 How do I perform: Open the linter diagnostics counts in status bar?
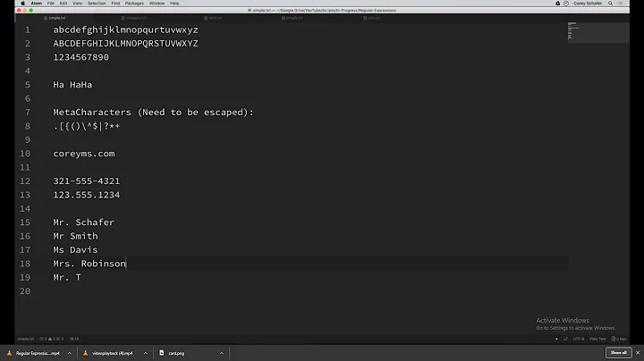tap(51, 339)
